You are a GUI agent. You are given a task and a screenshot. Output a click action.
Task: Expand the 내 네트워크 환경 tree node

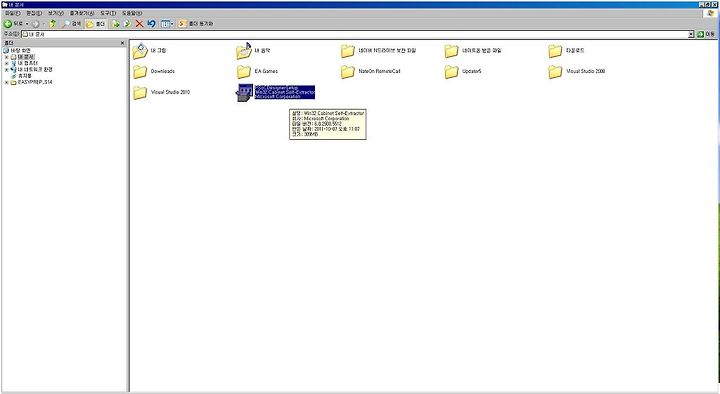(6, 69)
